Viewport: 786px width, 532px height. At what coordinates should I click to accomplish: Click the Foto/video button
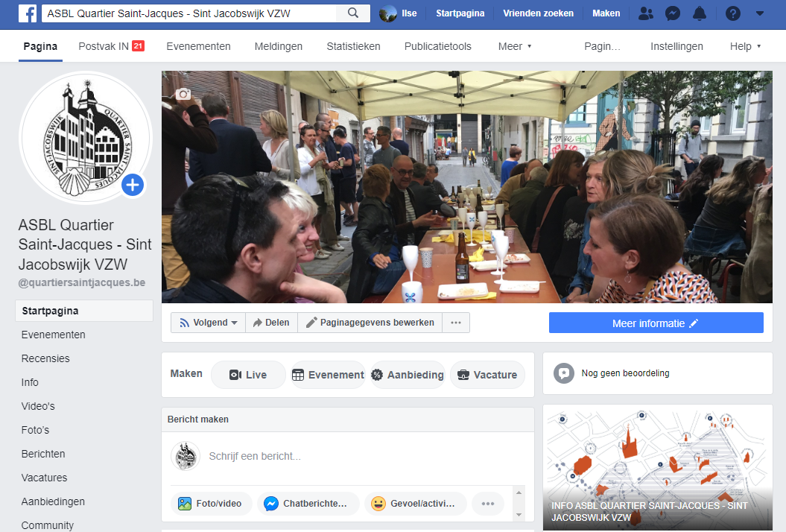211,504
